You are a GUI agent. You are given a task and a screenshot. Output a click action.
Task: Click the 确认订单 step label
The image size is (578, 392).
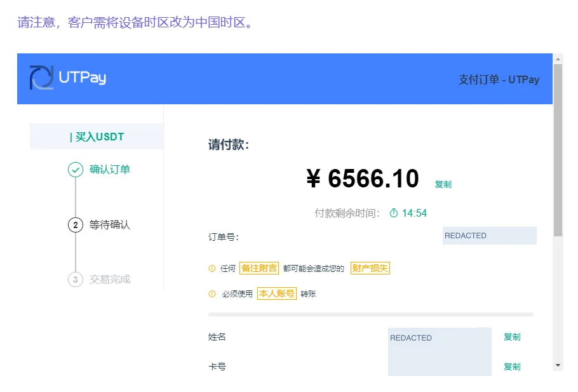[110, 170]
